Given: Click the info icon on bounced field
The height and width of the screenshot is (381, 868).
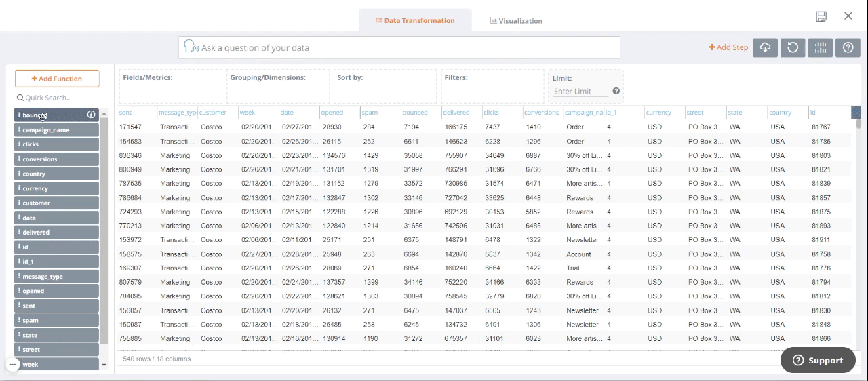Looking at the screenshot, I should pyautogui.click(x=91, y=115).
